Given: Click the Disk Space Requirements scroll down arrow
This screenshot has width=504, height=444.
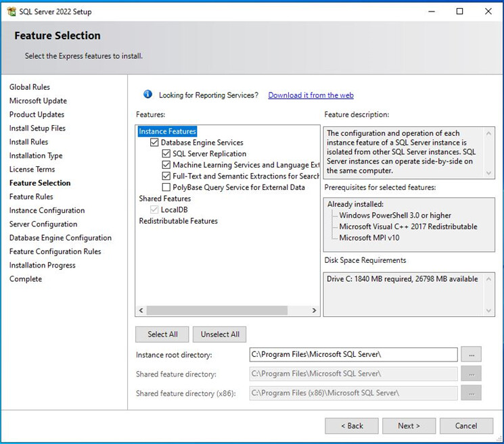Looking at the screenshot, I should [x=488, y=310].
